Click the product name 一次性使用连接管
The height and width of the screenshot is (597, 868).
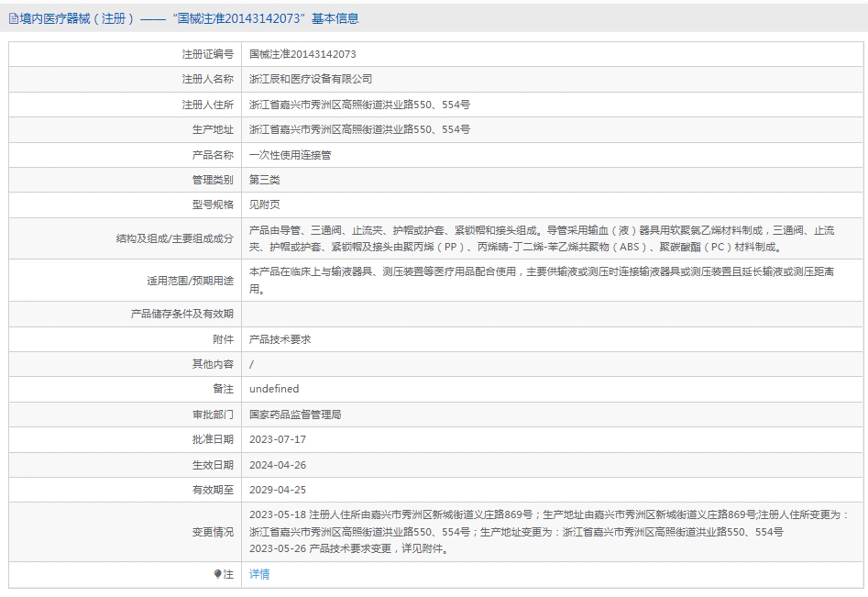click(290, 155)
